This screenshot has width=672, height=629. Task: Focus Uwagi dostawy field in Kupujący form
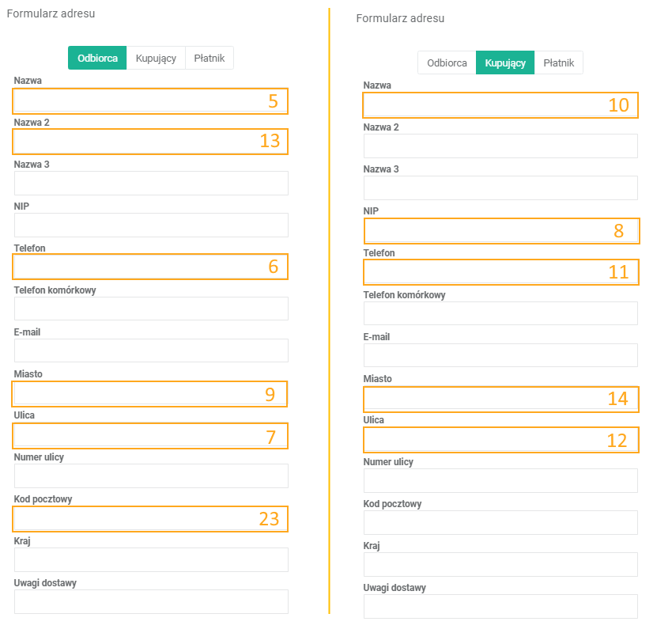point(500,606)
